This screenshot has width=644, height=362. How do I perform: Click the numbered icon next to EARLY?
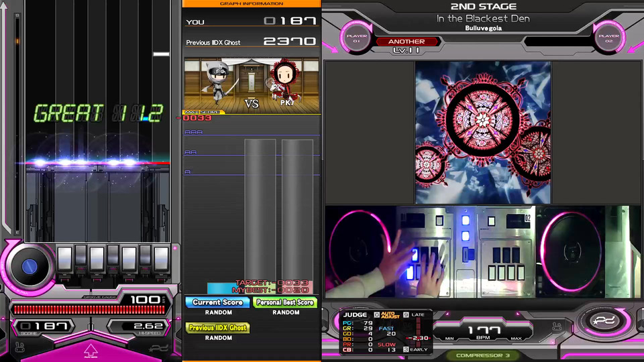[x=406, y=349]
